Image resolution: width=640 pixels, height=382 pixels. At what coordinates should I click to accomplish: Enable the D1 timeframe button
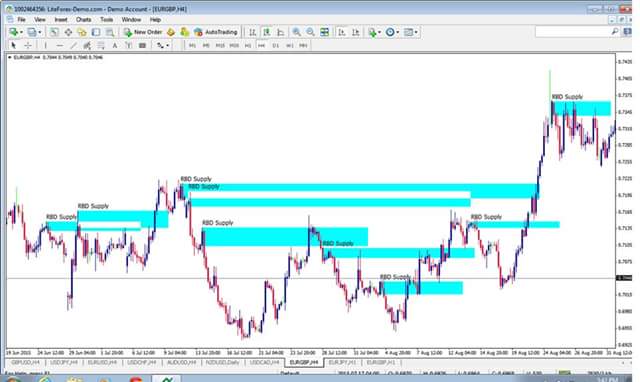pyautogui.click(x=276, y=45)
